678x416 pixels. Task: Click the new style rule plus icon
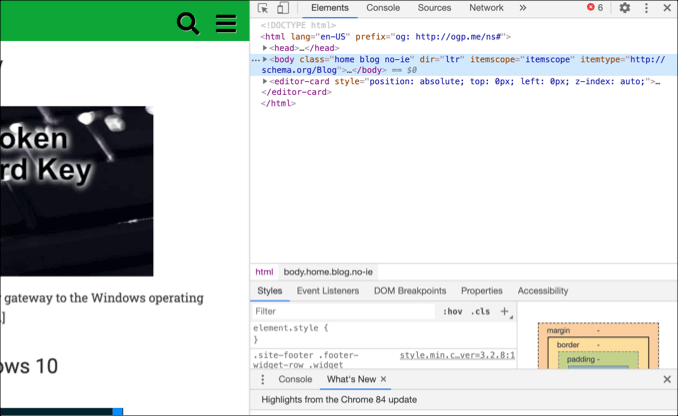505,312
